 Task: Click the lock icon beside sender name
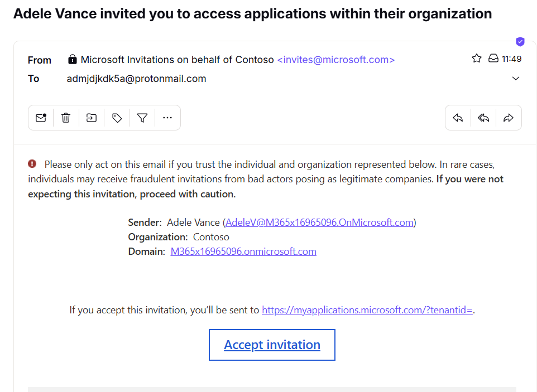(x=72, y=59)
